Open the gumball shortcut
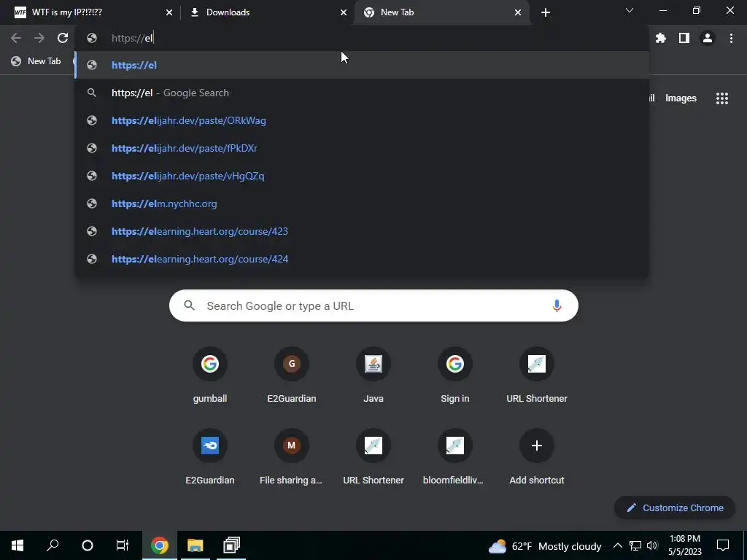The height and width of the screenshot is (560, 747). point(209,376)
